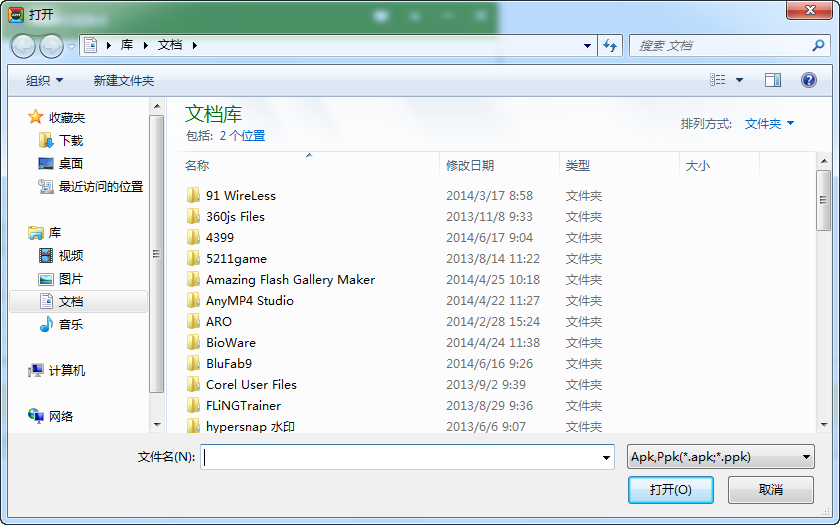Click the change view icon
The height and width of the screenshot is (525, 840).
pos(718,80)
